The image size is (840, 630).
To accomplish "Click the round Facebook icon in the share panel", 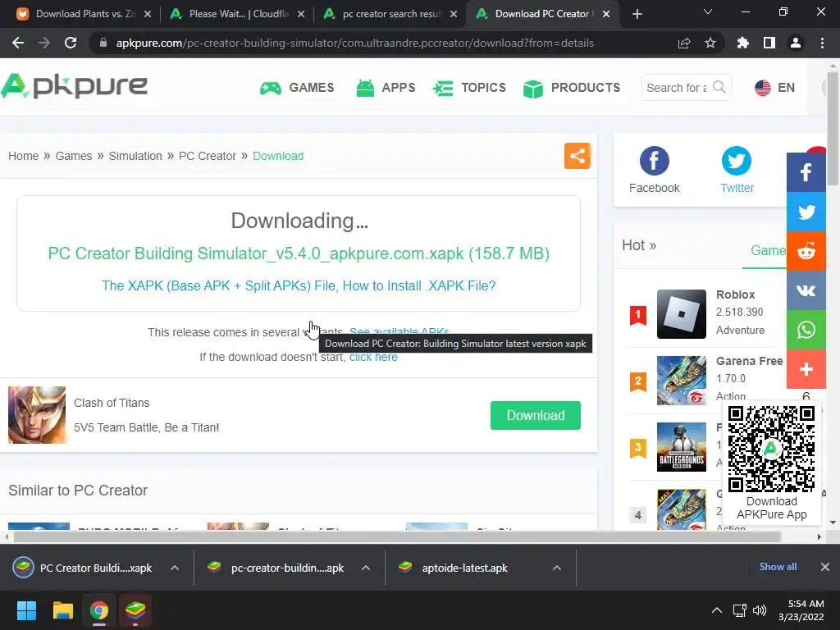I will tap(654, 161).
